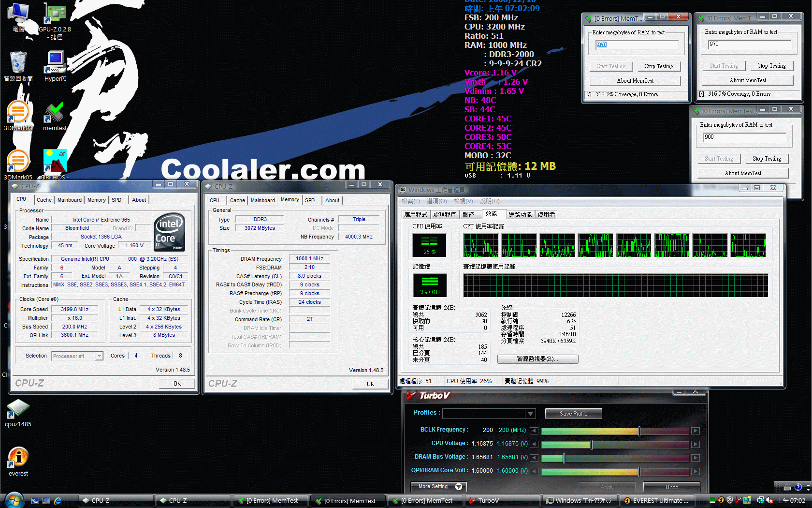Click OK in the Memory CPU-Z window

click(370, 384)
